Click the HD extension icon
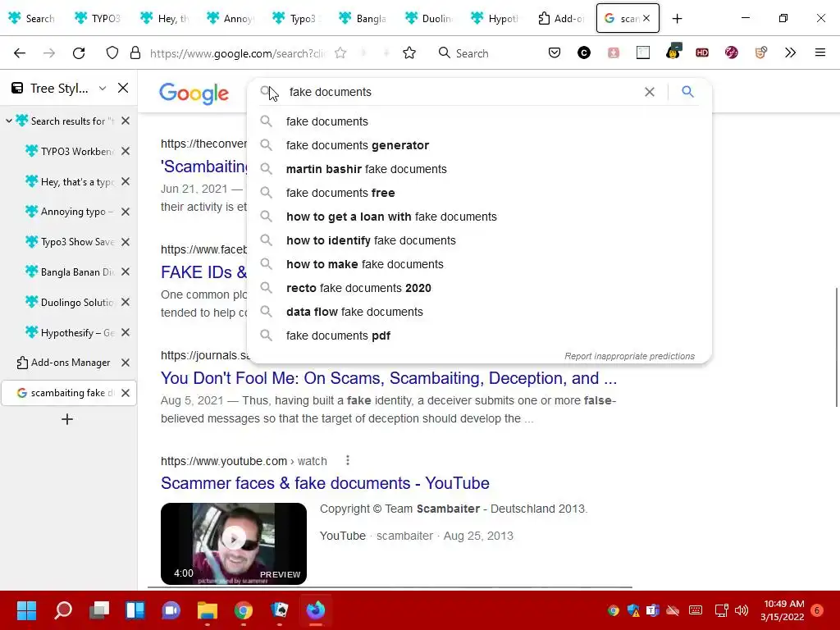 702,52
